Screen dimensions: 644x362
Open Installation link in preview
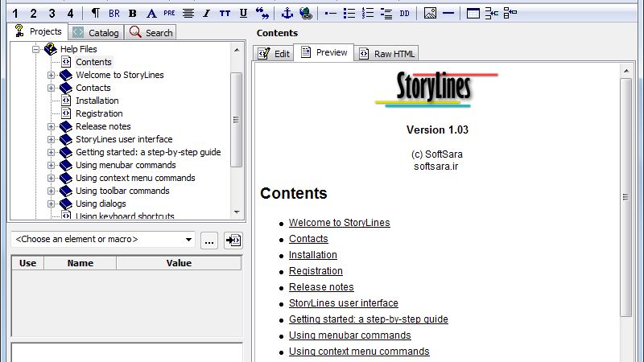tap(313, 255)
